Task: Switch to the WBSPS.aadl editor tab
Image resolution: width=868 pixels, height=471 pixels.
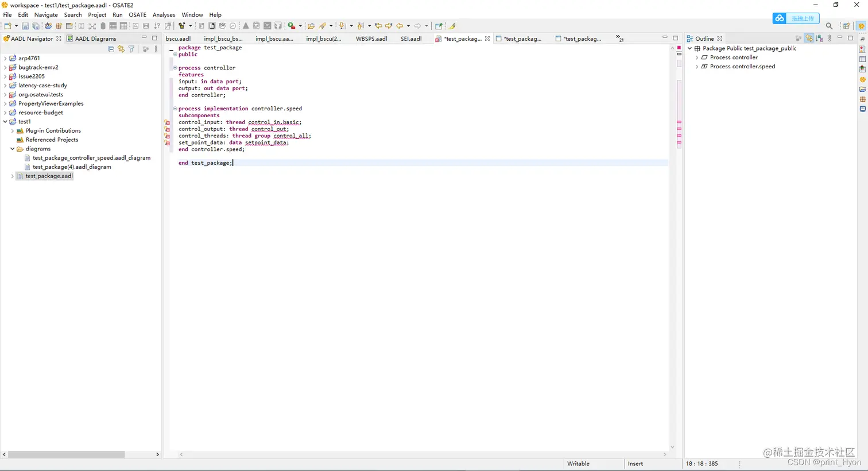Action: pos(371,38)
